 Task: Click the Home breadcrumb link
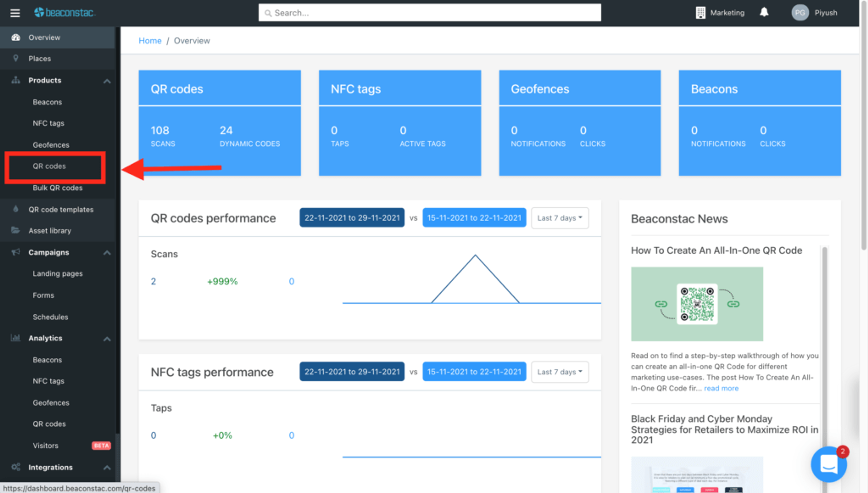[150, 41]
